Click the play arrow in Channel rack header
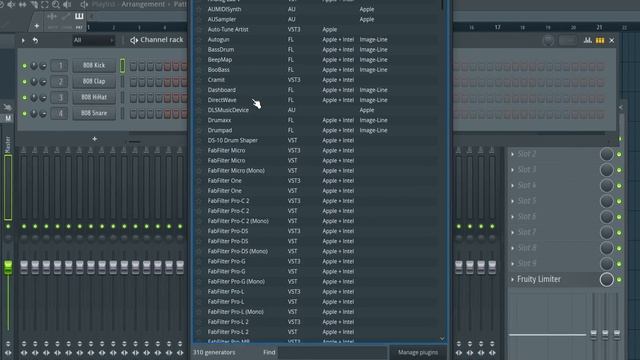Viewport: 640px width, 360px height. pos(23,40)
